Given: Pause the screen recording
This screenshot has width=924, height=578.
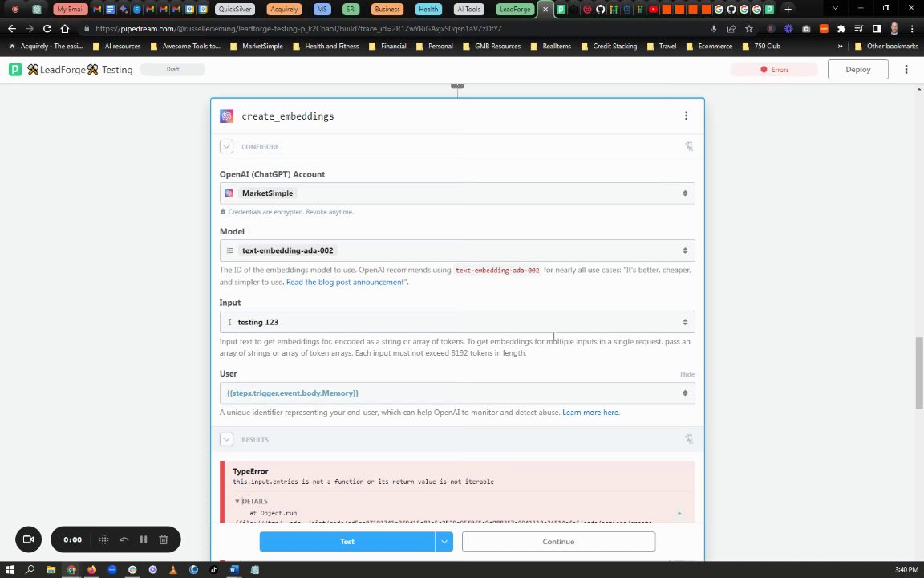Looking at the screenshot, I should (144, 539).
